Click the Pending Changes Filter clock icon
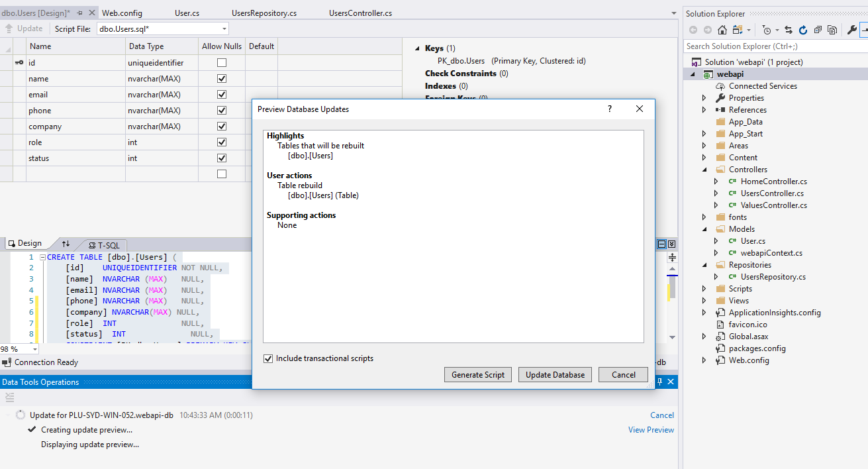This screenshot has width=868, height=469. point(767,30)
